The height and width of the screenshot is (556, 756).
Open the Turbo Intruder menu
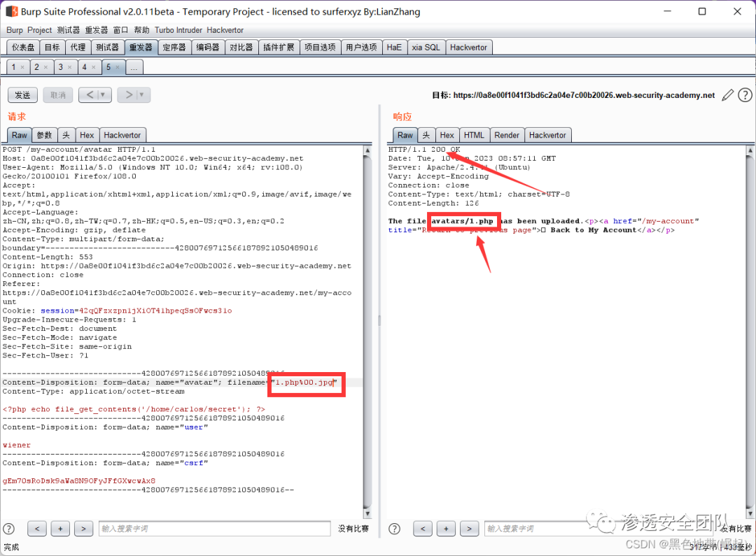178,30
